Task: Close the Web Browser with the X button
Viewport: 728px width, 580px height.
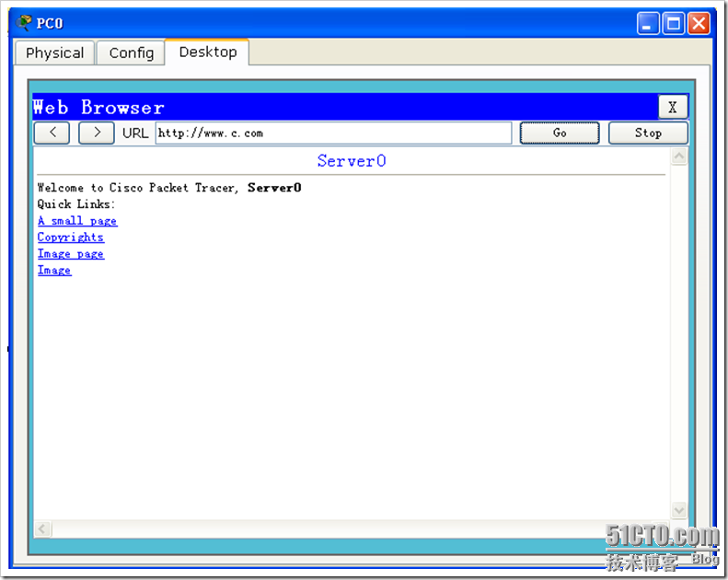Action: (673, 108)
